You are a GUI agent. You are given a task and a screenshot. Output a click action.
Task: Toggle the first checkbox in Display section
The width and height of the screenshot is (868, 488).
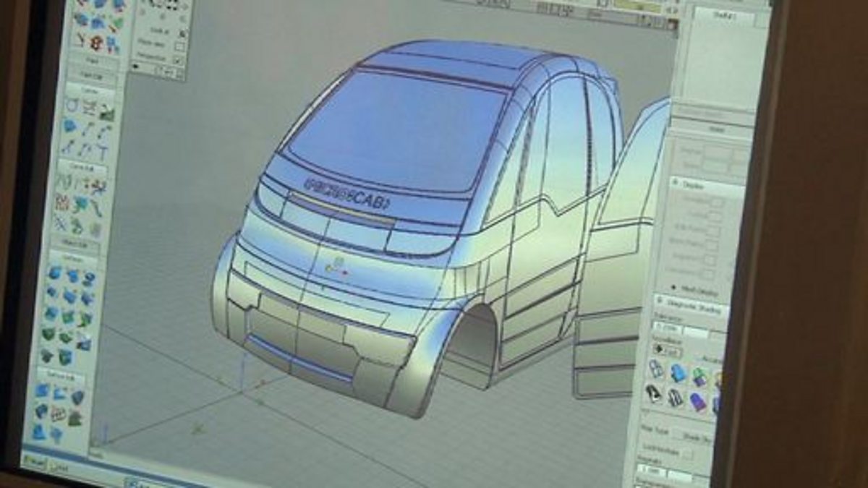coord(716,203)
